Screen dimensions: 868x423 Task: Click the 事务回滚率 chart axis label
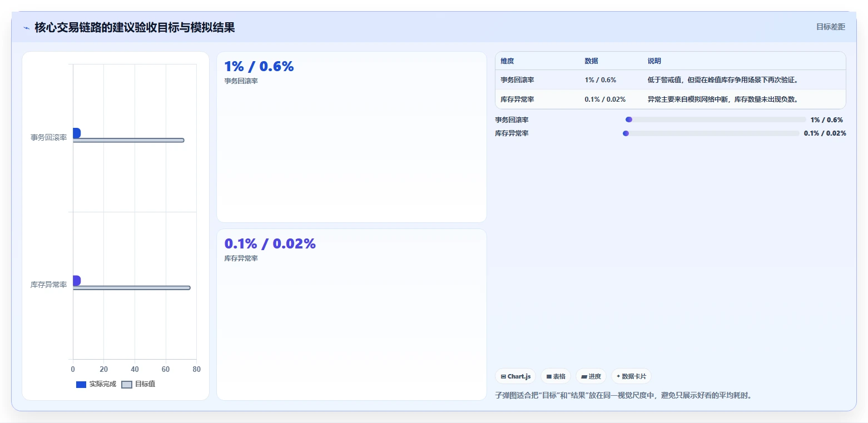click(49, 137)
